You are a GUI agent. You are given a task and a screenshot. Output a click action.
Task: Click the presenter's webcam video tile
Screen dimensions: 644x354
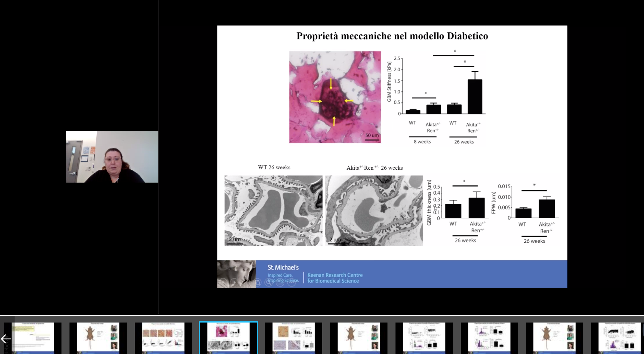(112, 157)
